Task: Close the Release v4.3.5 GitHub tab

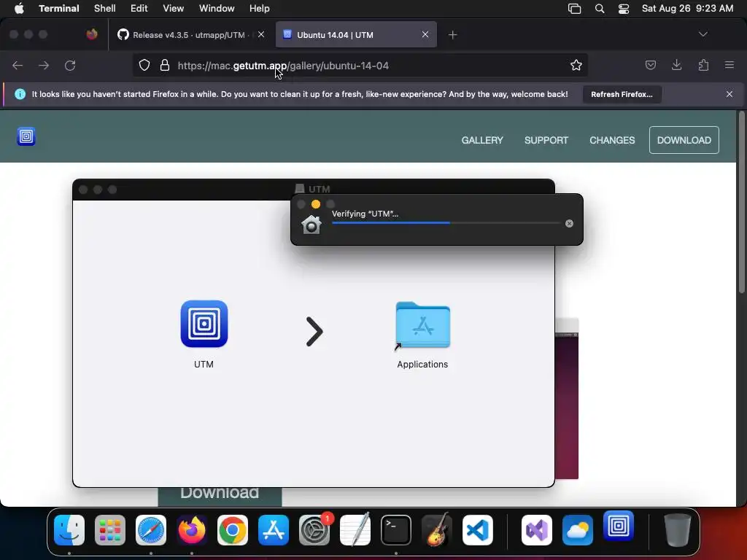Action: point(261,34)
